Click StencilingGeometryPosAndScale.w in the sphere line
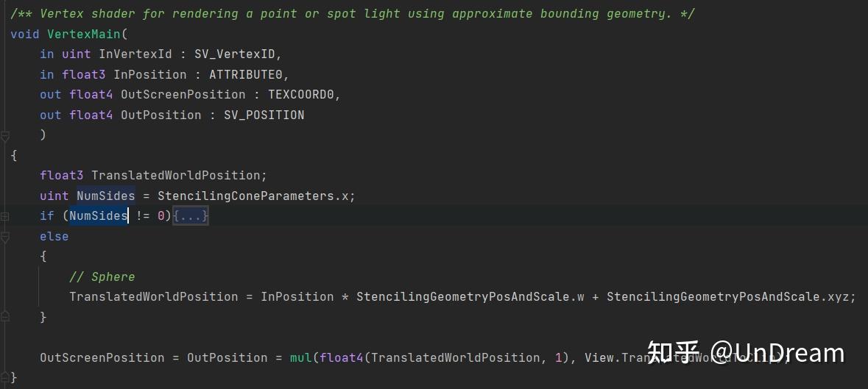This screenshot has width=868, height=389. point(470,297)
